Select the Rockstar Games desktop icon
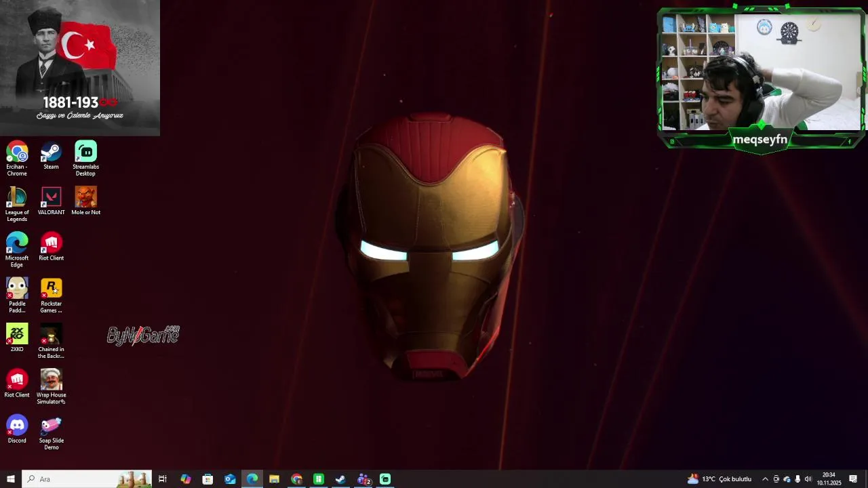Image resolution: width=868 pixels, height=488 pixels. click(x=51, y=296)
